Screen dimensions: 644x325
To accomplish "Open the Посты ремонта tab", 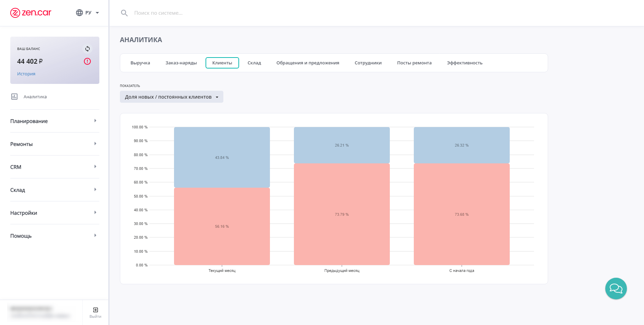I will point(414,63).
